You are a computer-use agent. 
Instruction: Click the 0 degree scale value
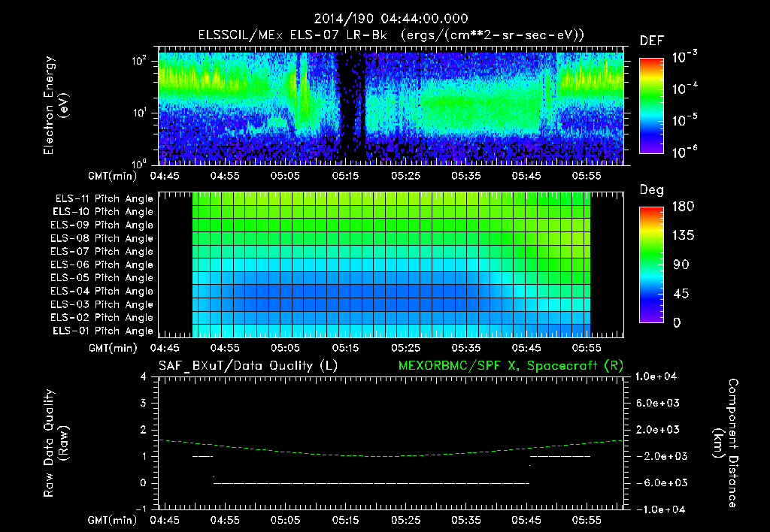tap(677, 322)
